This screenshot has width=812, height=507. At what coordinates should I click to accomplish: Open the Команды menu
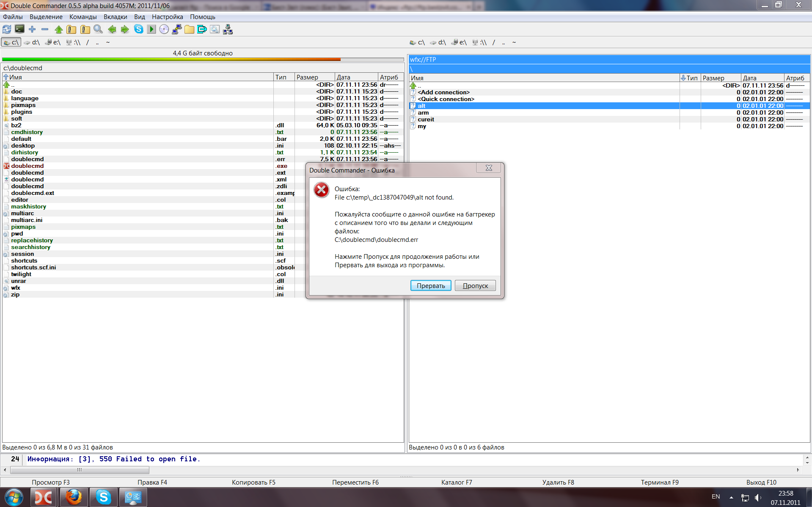(x=83, y=17)
